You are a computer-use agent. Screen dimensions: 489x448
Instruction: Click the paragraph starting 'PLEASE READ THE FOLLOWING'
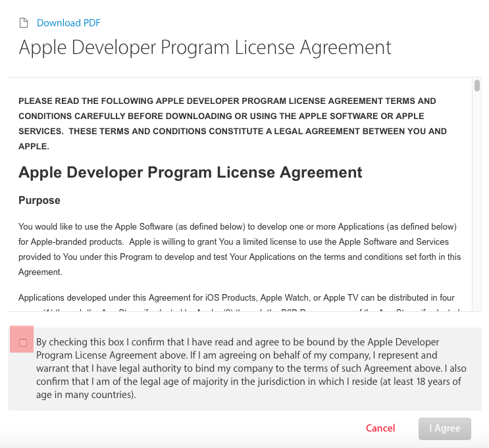point(232,124)
